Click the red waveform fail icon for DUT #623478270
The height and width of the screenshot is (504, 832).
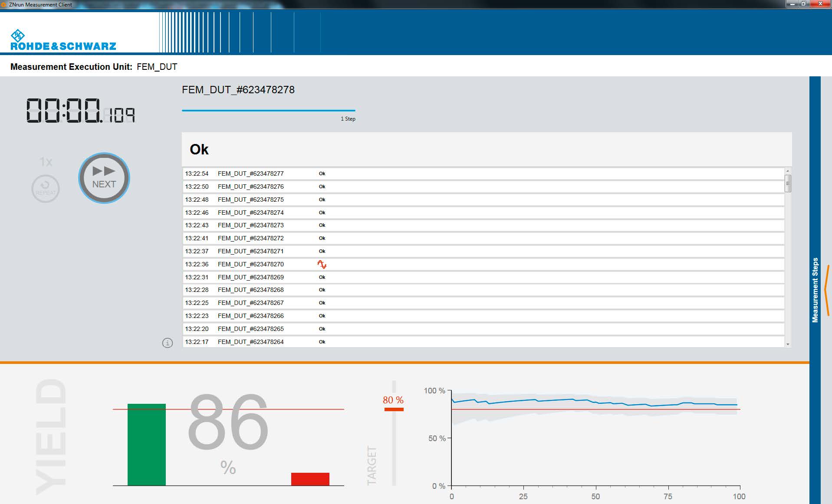coord(322,264)
